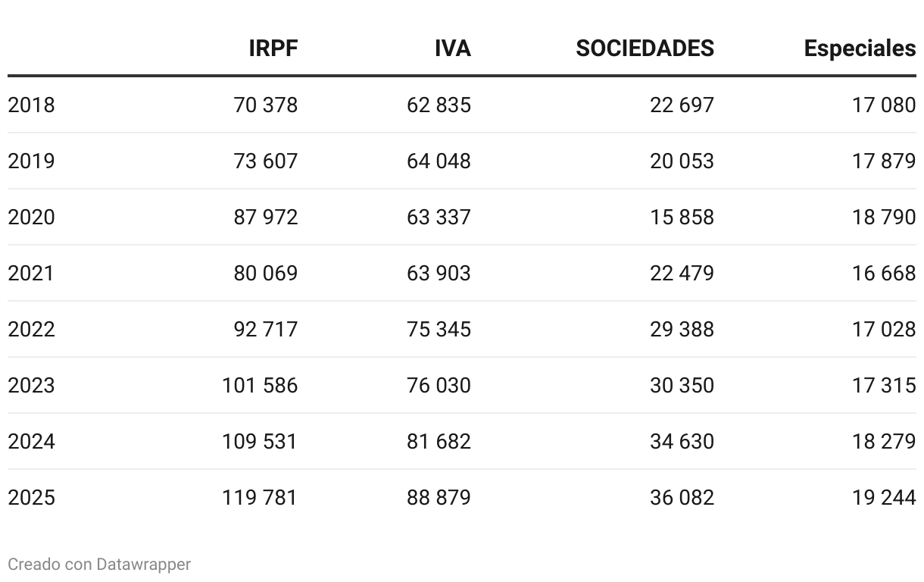Click IVA value 88 879
This screenshot has height=582, width=924.
pos(439,497)
